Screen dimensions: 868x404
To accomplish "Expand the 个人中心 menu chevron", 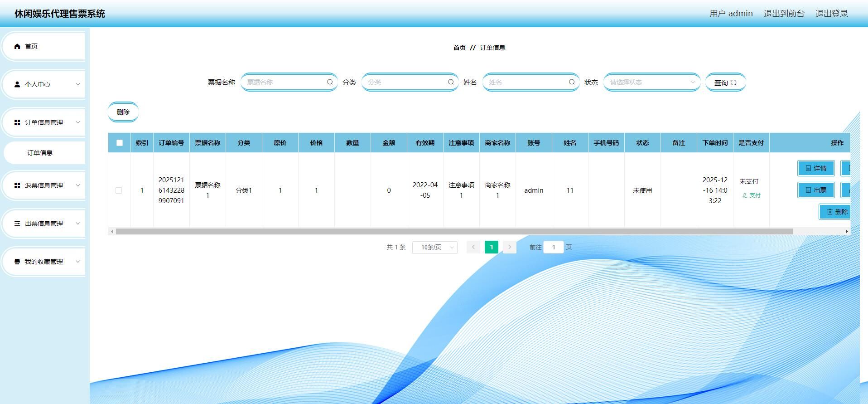I will pos(77,84).
